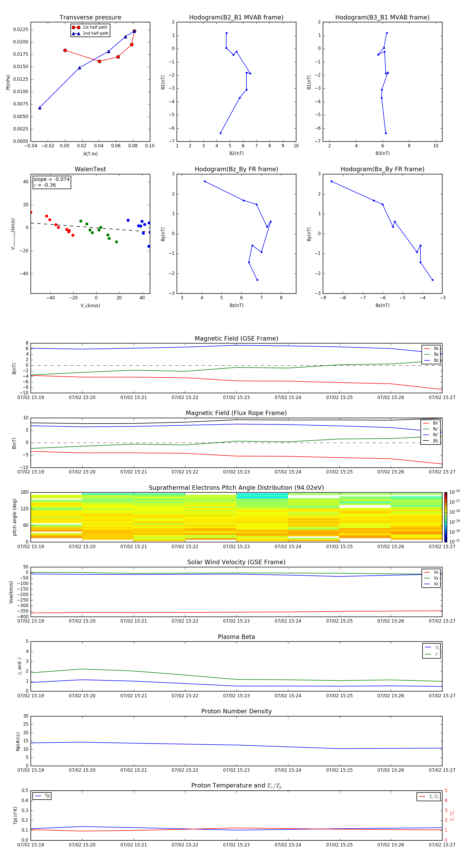Click the pitch angle distribution heatmap
The width and height of the screenshot is (473, 868).
tap(236, 517)
